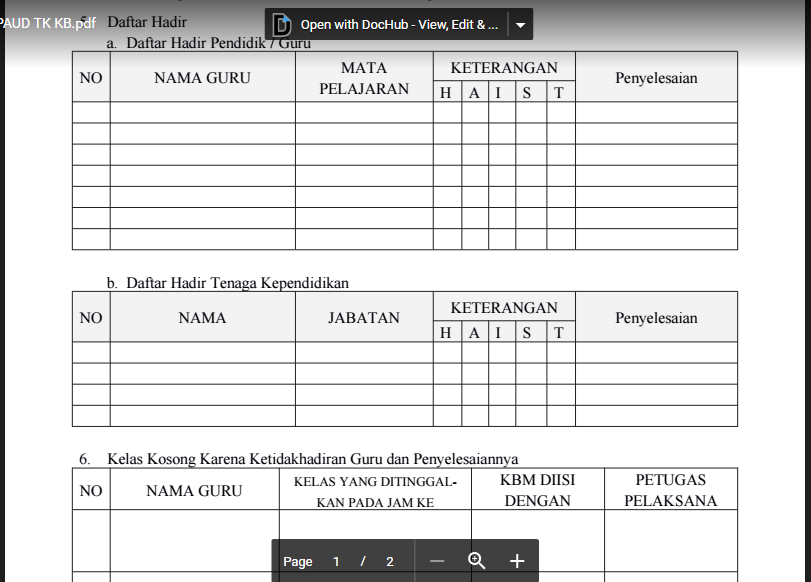811x582 pixels.
Task: Click 'Penyelesaian' header in tenaga kependidikan table
Action: 656,318
